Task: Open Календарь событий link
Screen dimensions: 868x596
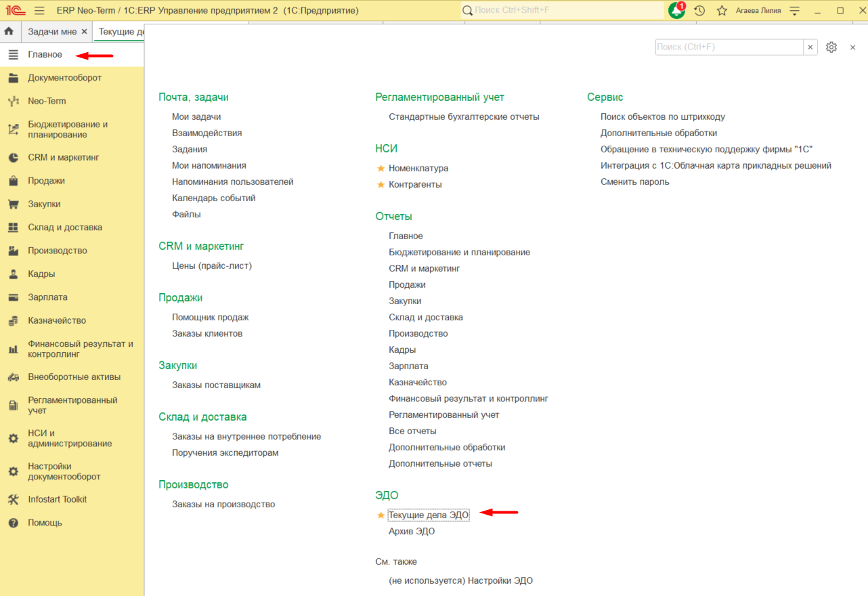Action: [214, 198]
